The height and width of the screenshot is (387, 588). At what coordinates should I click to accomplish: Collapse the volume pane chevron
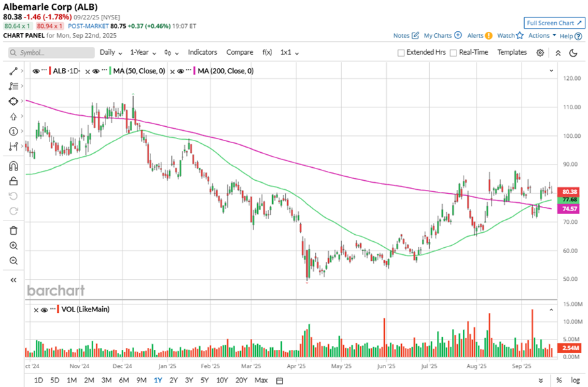tap(552, 310)
